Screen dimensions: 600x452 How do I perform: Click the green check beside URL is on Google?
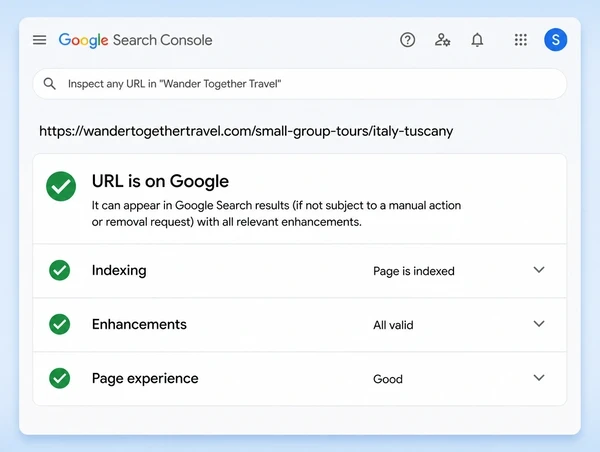point(61,186)
